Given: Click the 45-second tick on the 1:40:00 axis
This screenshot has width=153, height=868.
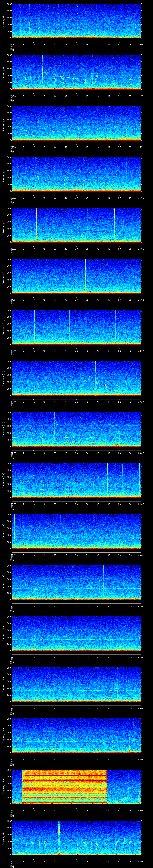Looking at the screenshot, I should [109, 606].
